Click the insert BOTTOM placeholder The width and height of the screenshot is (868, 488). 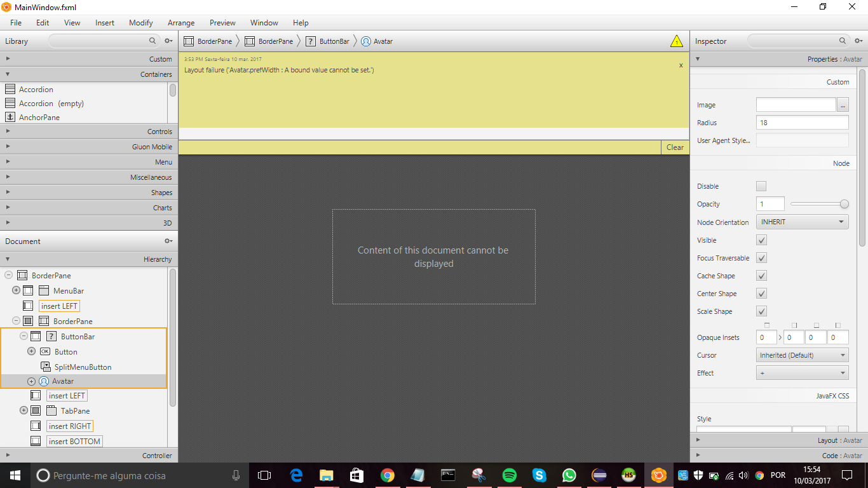(74, 441)
